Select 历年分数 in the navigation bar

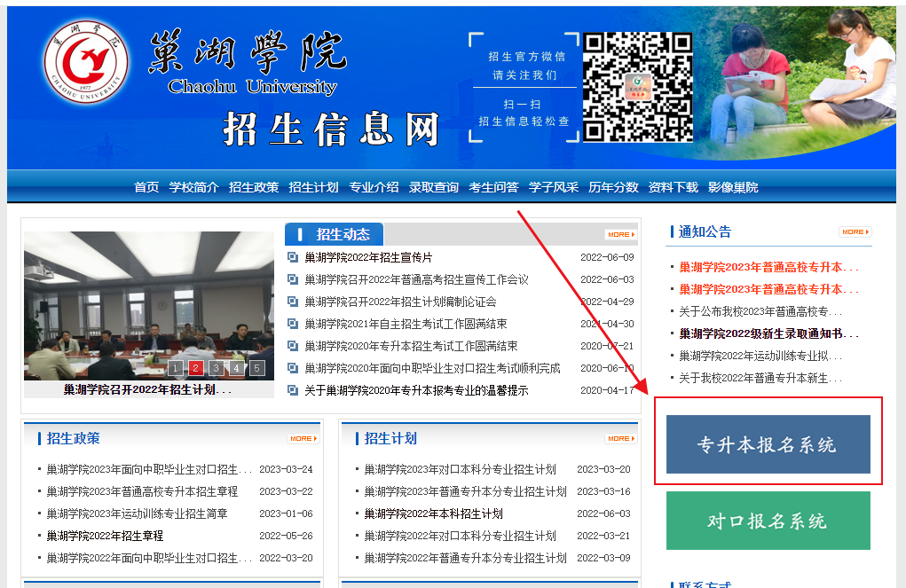click(x=613, y=187)
